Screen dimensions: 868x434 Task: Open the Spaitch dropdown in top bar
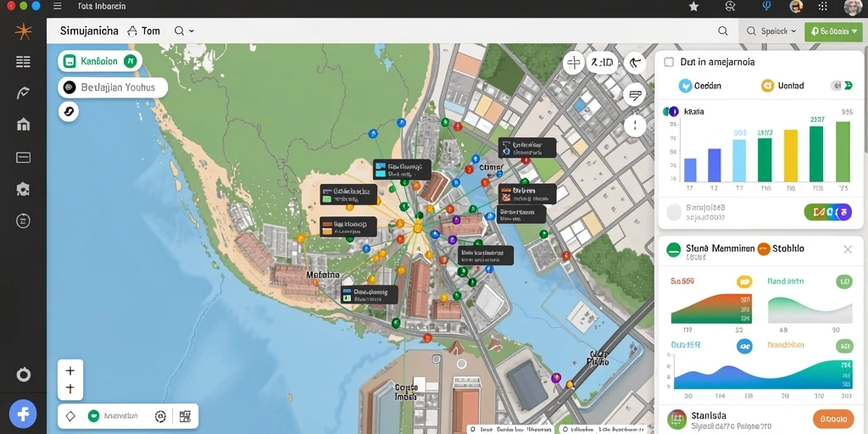point(771,31)
